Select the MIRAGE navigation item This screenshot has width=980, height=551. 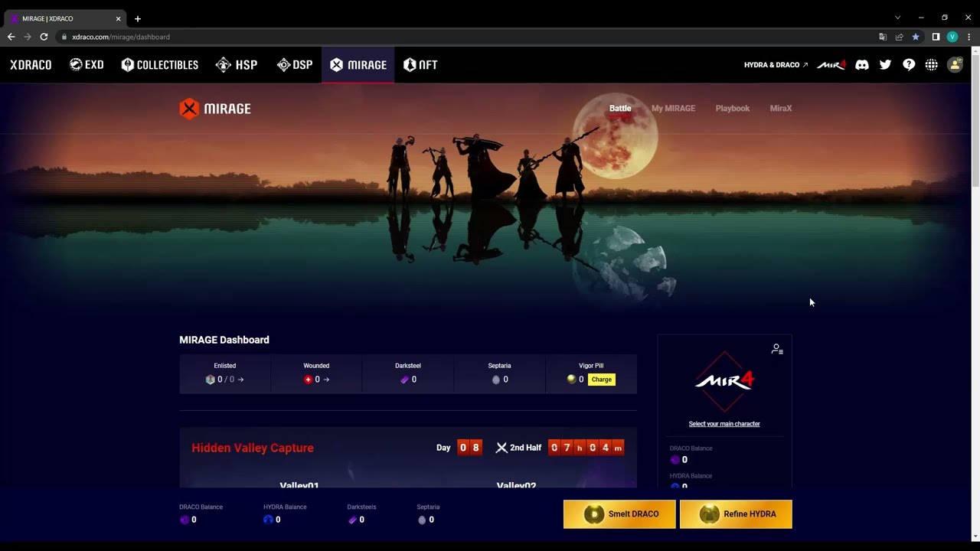[358, 65]
